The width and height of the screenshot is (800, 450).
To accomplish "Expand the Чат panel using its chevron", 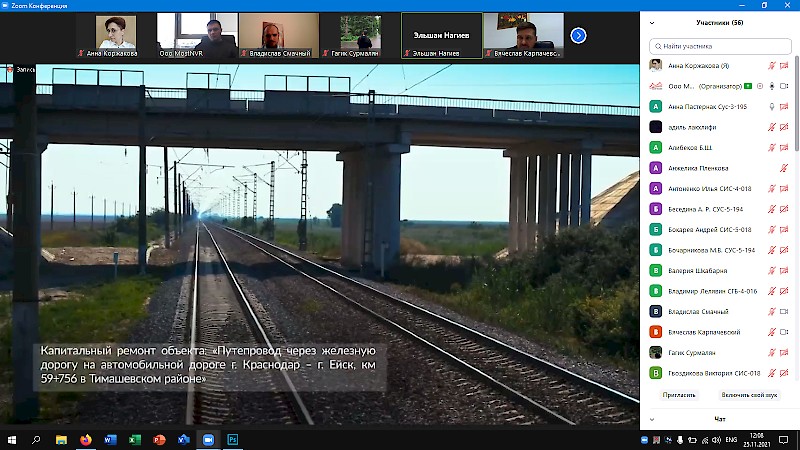I will [x=652, y=419].
